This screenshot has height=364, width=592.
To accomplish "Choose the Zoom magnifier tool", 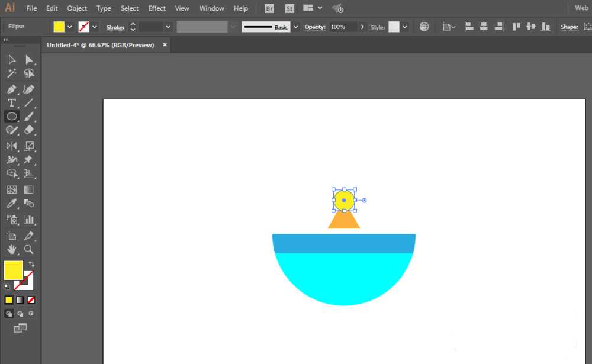I will click(x=28, y=249).
